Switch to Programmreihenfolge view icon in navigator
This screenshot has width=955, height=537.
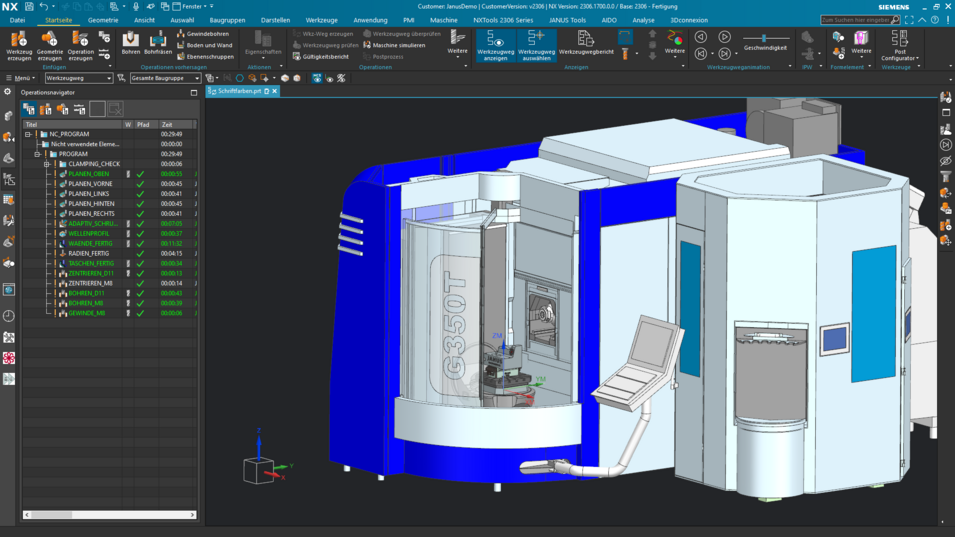click(x=29, y=109)
